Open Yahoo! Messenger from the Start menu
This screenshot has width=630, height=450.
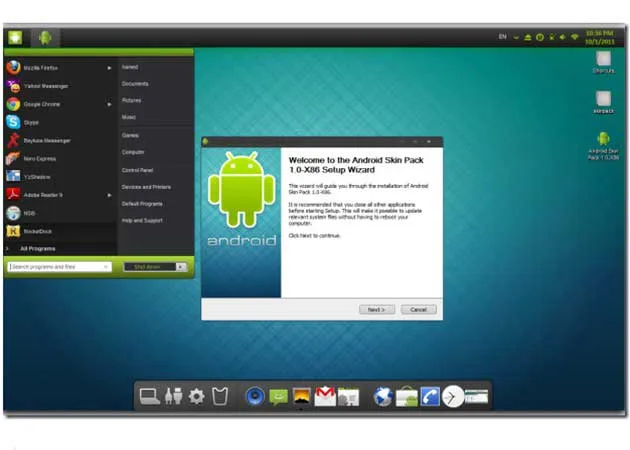(58, 86)
